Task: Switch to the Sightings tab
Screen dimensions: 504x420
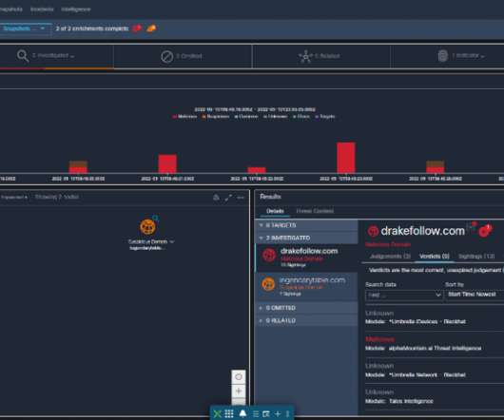Action: point(476,257)
